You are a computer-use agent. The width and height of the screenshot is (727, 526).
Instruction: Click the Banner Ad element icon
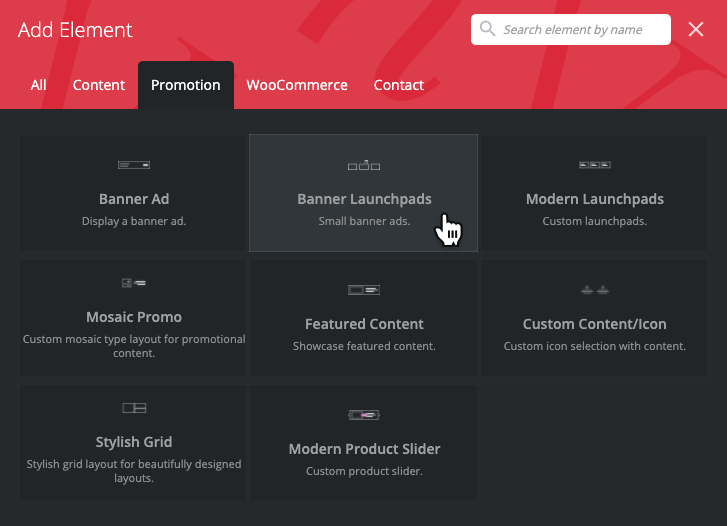[x=133, y=164]
